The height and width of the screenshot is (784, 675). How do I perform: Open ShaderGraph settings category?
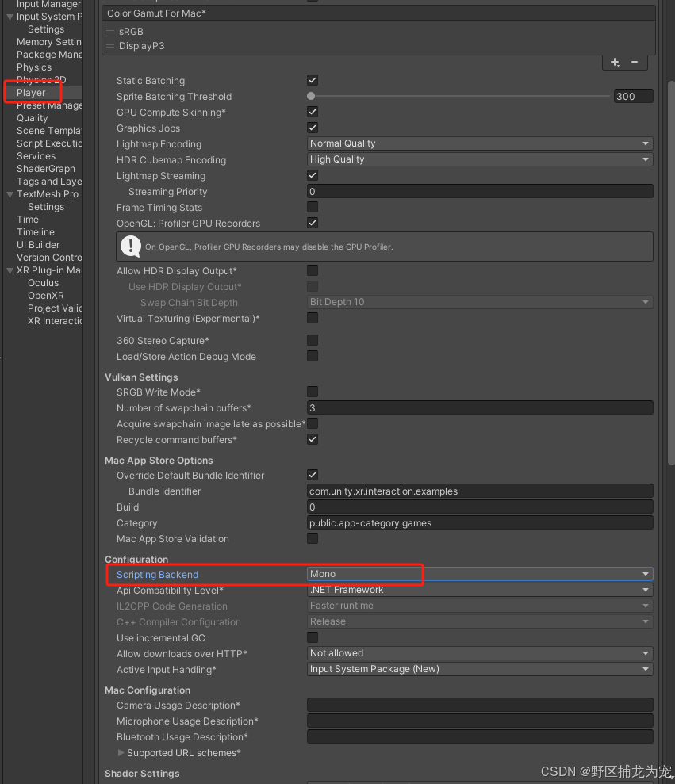point(46,169)
